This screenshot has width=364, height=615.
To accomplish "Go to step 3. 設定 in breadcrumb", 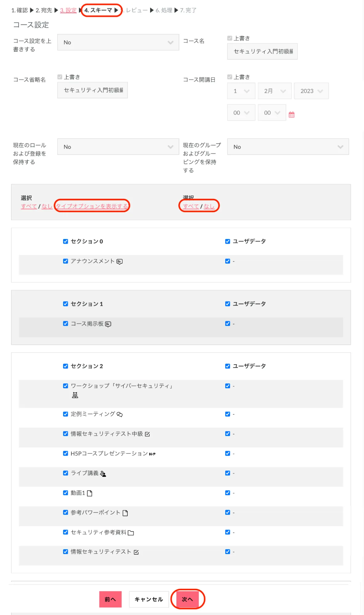I will coord(68,10).
